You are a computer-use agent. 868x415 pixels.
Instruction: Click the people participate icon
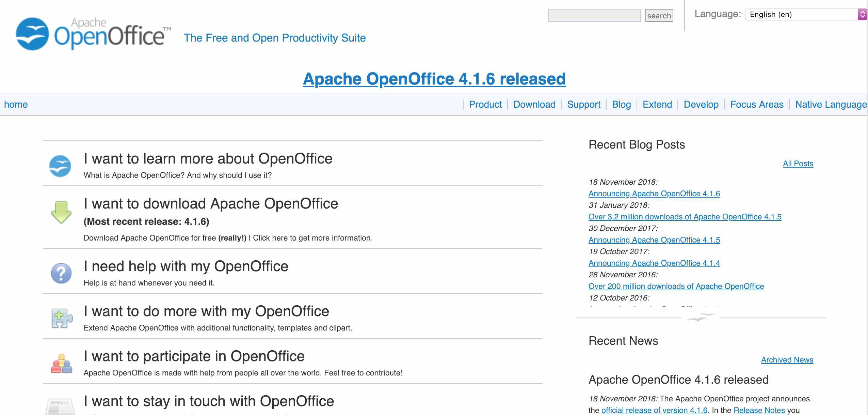62,364
